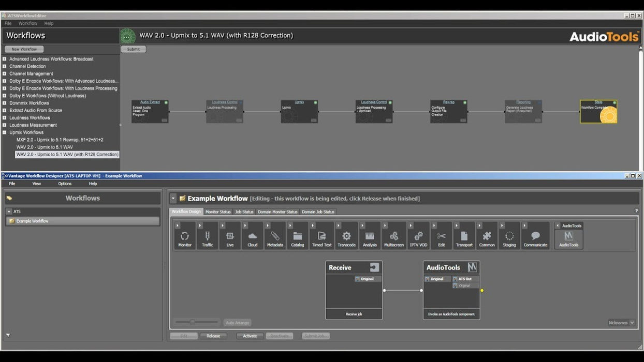This screenshot has height=362, width=644.
Task: Click the Metadata paperclip icon
Action: coord(275,237)
